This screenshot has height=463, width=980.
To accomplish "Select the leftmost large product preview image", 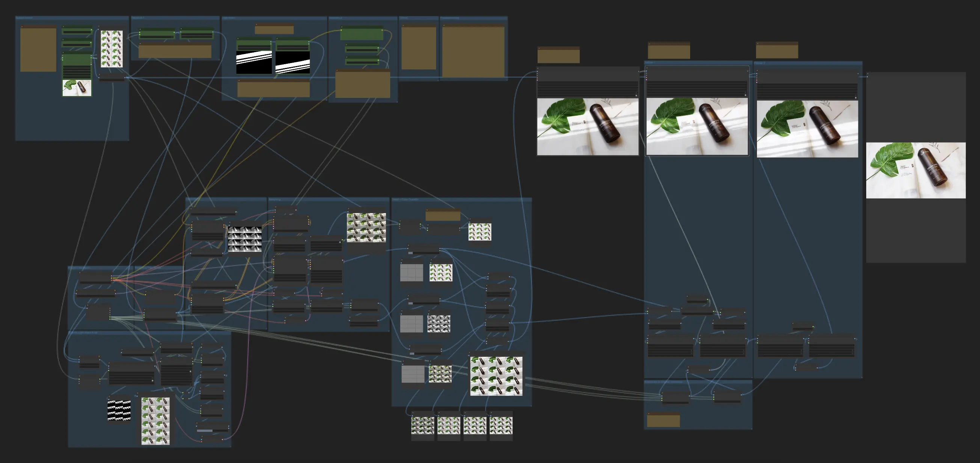I will click(x=587, y=126).
